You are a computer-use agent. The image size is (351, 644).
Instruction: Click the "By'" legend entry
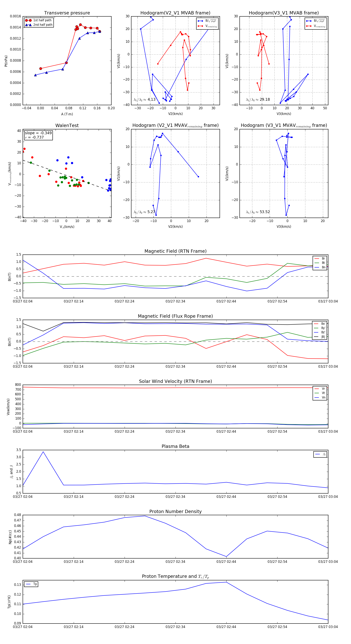click(320, 328)
